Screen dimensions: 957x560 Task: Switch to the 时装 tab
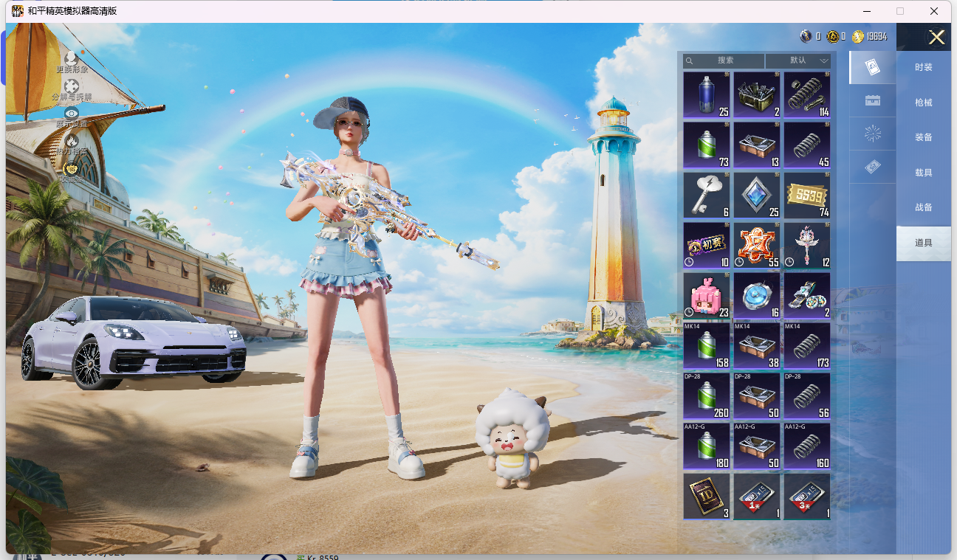(924, 67)
